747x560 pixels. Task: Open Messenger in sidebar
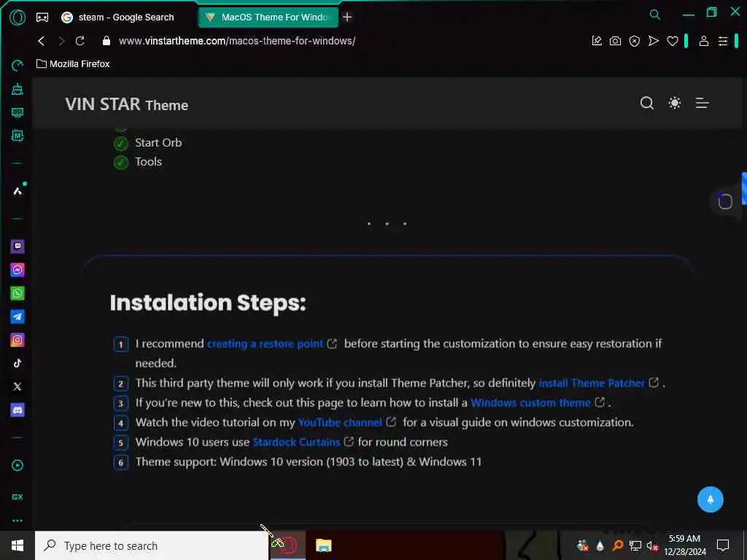pos(18,270)
